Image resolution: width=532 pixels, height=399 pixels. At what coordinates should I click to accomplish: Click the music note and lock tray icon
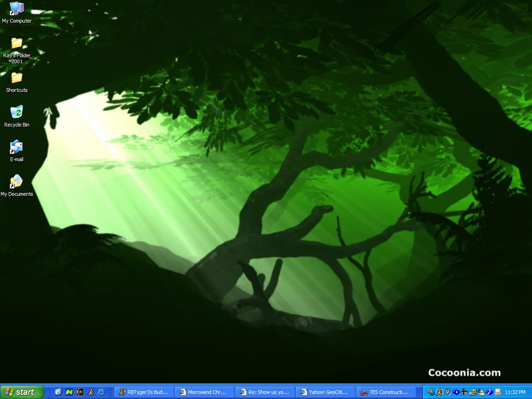(x=481, y=392)
